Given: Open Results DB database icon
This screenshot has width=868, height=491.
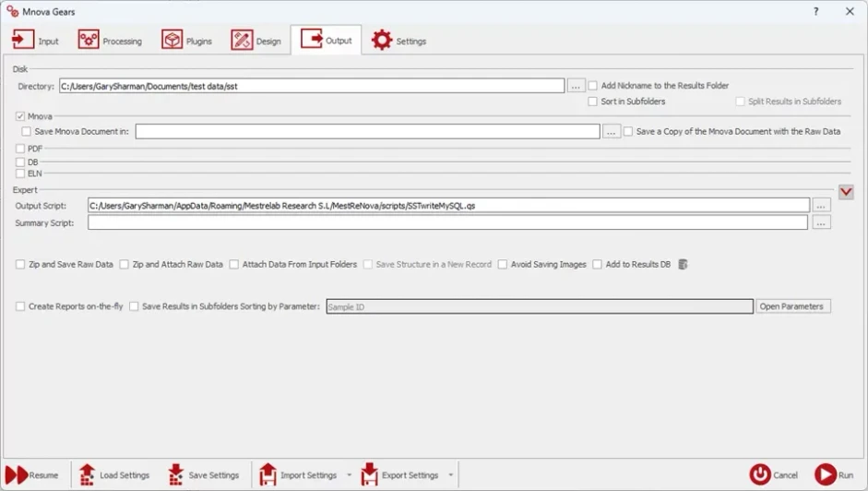Looking at the screenshot, I should point(684,264).
